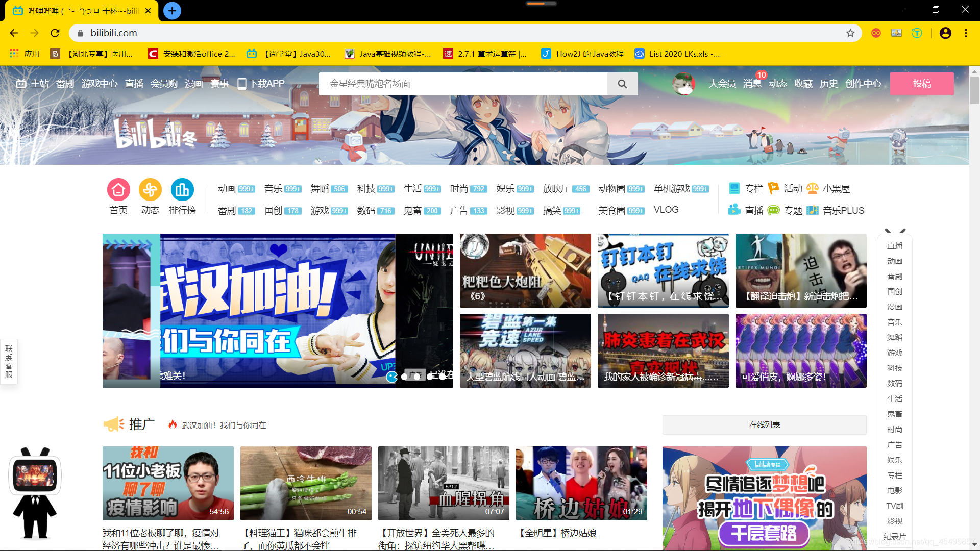Open 消息 messages with badge
980x551 pixels.
click(752, 84)
